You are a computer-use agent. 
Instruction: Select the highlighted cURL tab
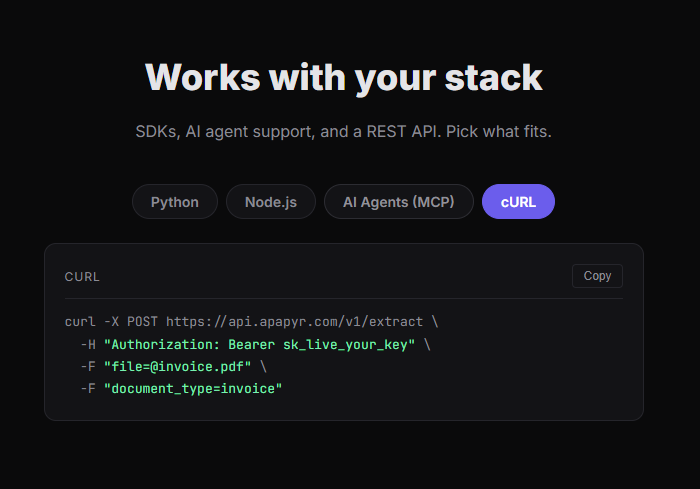click(518, 202)
